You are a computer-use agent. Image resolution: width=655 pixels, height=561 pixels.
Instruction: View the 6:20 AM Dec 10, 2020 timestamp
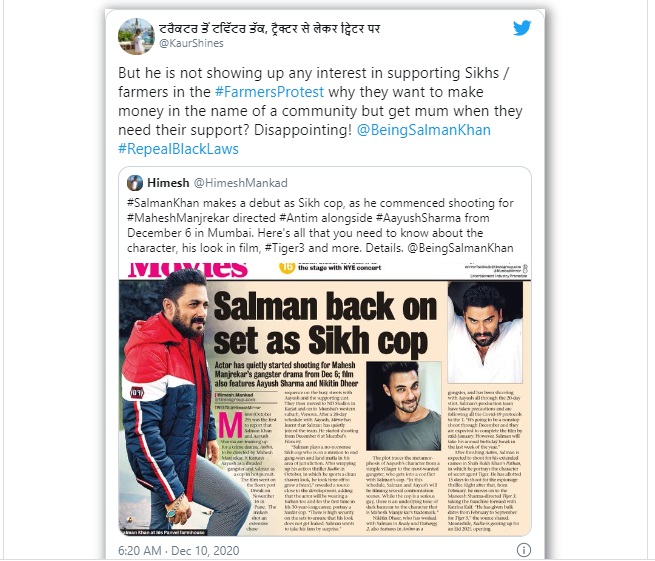click(x=179, y=551)
